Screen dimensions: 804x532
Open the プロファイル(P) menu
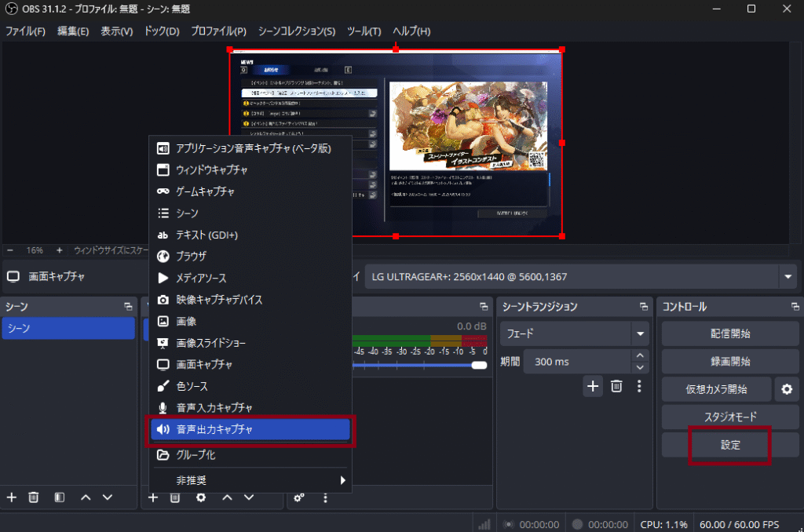tap(218, 31)
